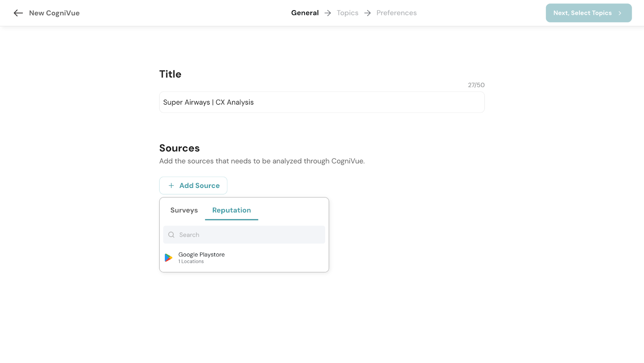644x363 pixels.
Task: Click the chevron in the Next button
Action: [x=620, y=13]
